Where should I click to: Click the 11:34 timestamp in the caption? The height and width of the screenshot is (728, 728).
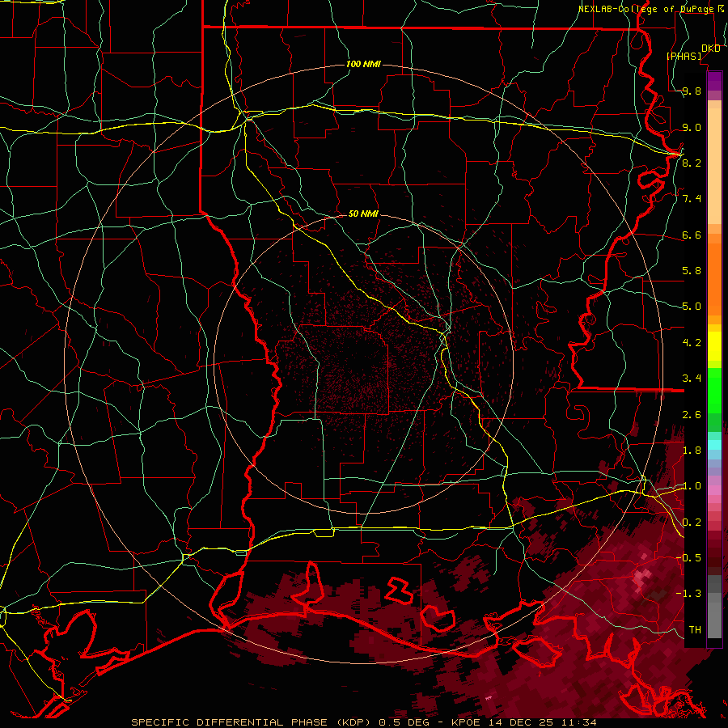point(581,722)
